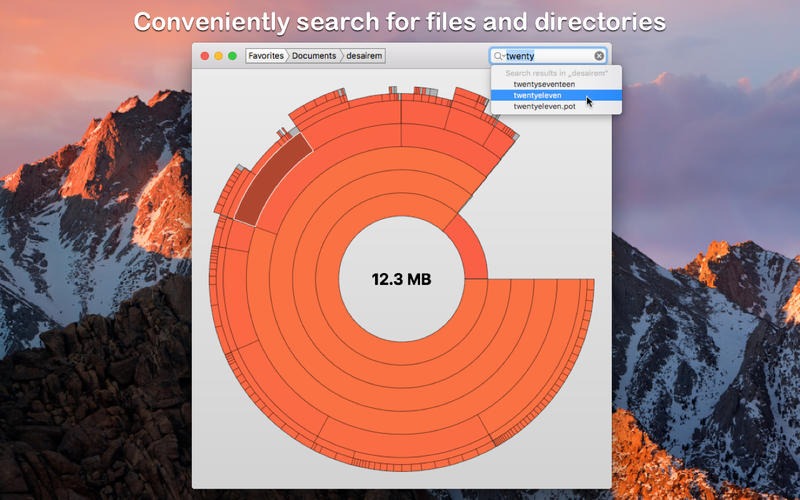Navigate to Favorites in the breadcrumb bar
Screen dimensions: 800x500
266,56
